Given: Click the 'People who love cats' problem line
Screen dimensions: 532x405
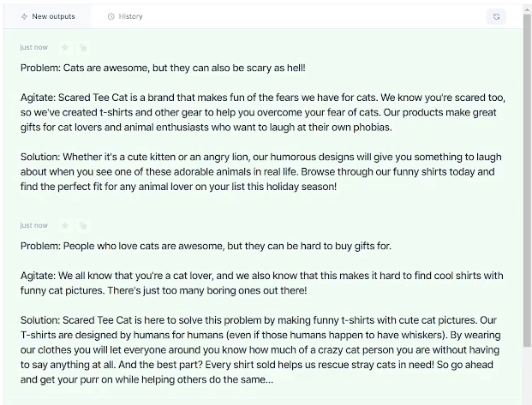Looking at the screenshot, I should pos(206,246).
